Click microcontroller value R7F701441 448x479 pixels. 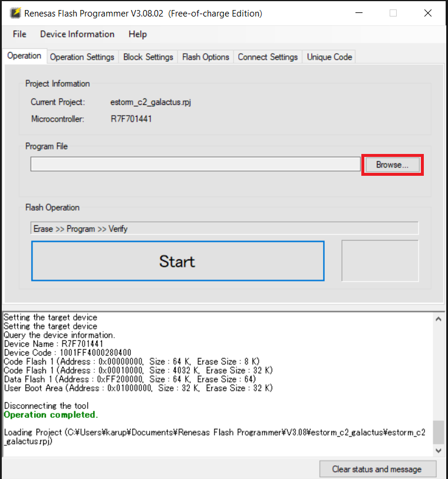tap(131, 119)
